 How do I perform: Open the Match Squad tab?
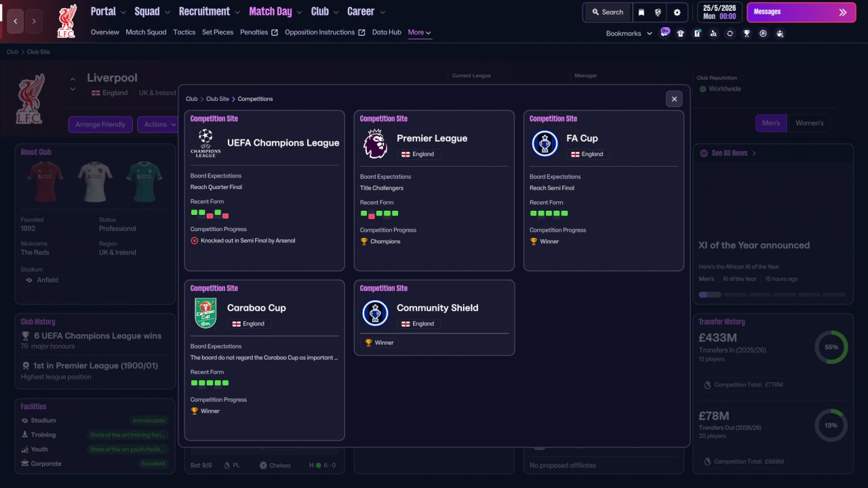point(146,33)
